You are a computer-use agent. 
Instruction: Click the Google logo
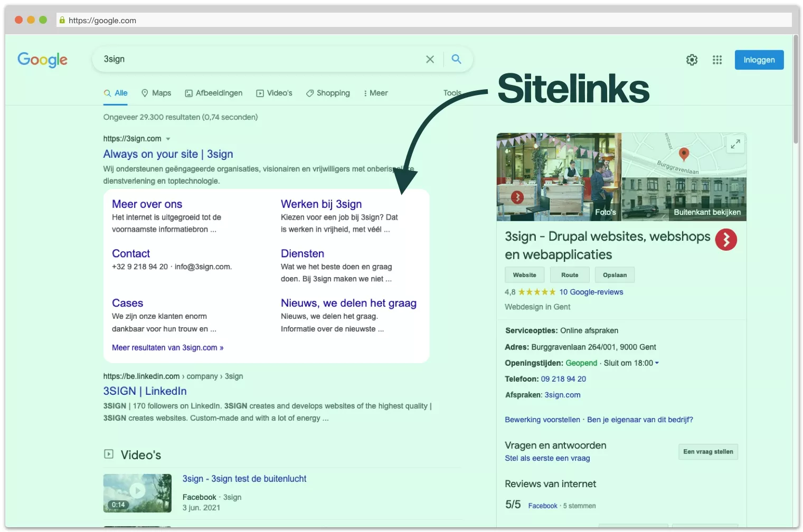42,60
